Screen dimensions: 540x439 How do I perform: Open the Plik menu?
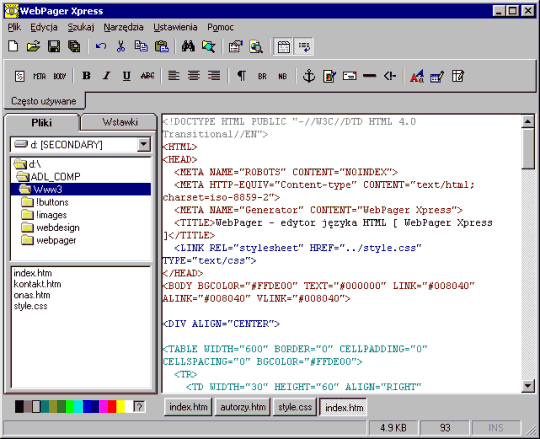(14, 27)
